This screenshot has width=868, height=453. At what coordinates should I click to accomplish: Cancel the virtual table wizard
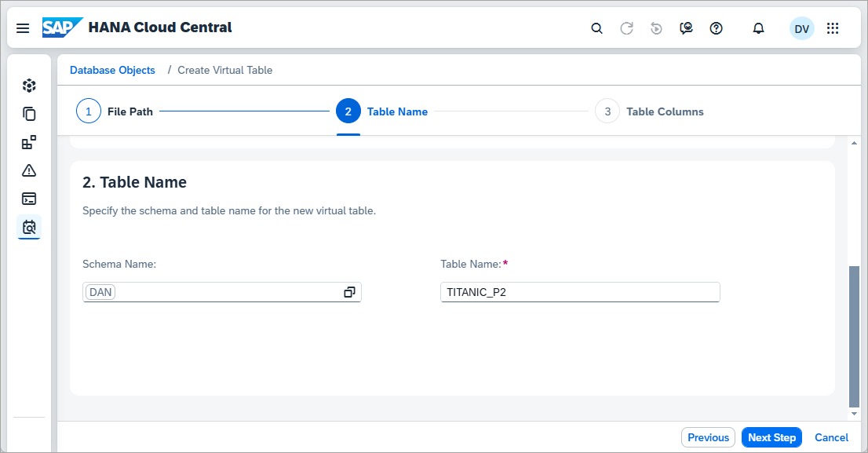[831, 437]
